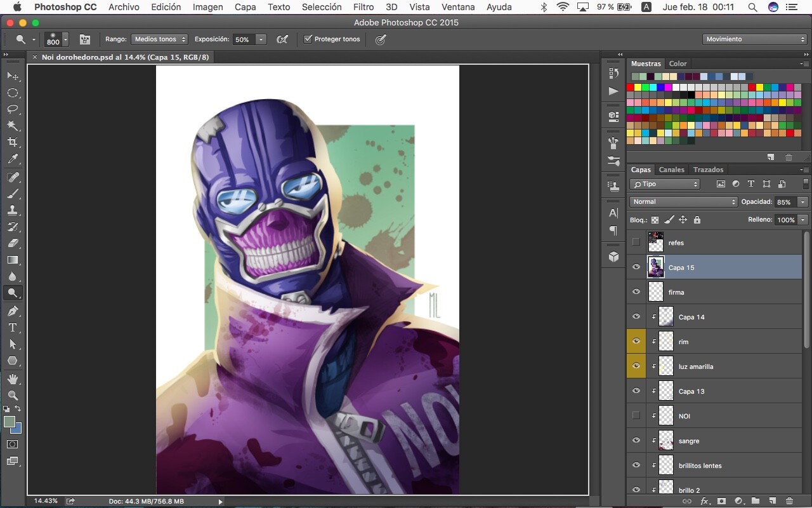This screenshot has height=508, width=812.
Task: Click the zoom percentage field
Action: coord(44,501)
